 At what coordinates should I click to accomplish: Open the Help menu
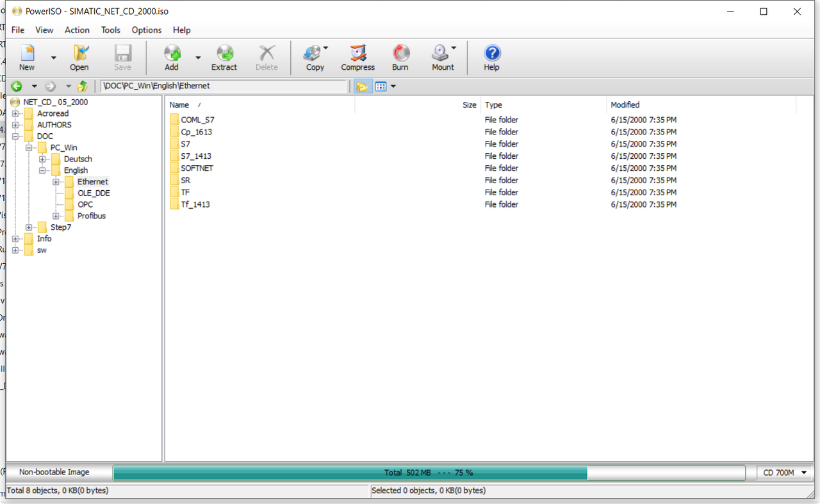tap(182, 30)
